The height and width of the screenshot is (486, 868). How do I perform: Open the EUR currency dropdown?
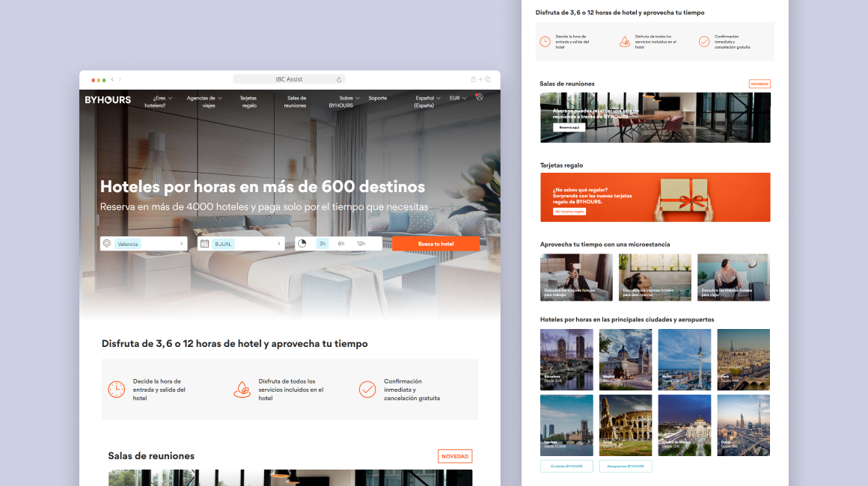click(x=457, y=98)
